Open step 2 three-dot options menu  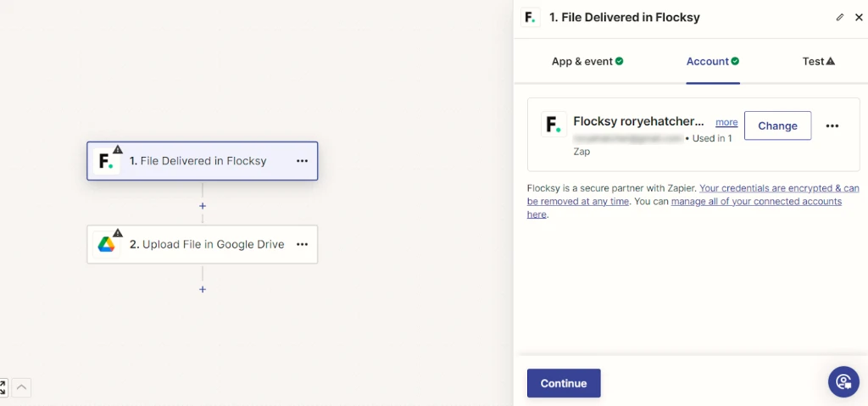(x=302, y=244)
